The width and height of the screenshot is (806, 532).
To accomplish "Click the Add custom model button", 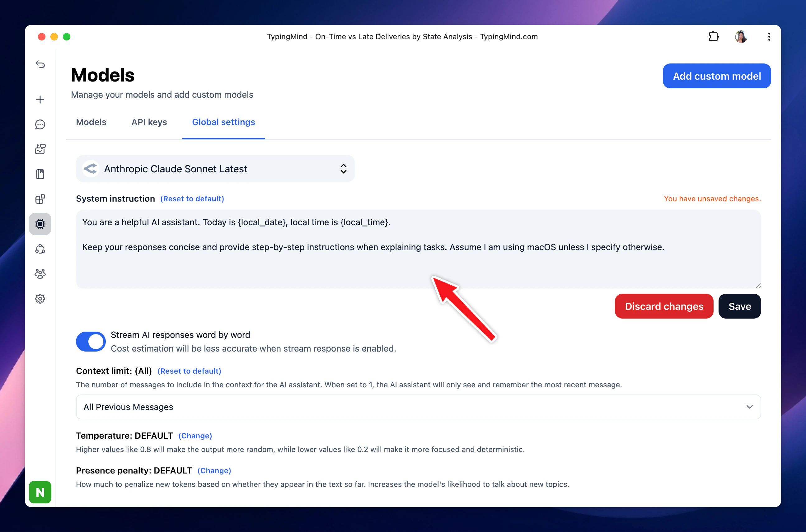I will point(717,76).
